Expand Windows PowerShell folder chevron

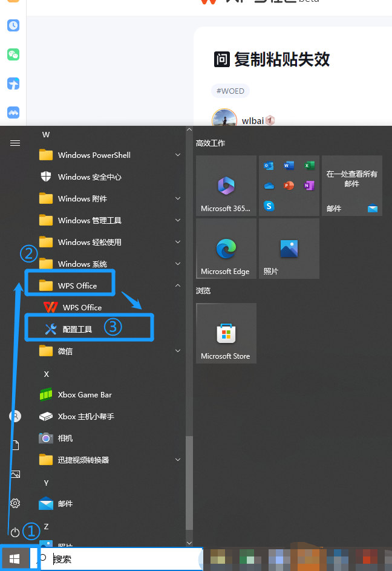click(178, 155)
